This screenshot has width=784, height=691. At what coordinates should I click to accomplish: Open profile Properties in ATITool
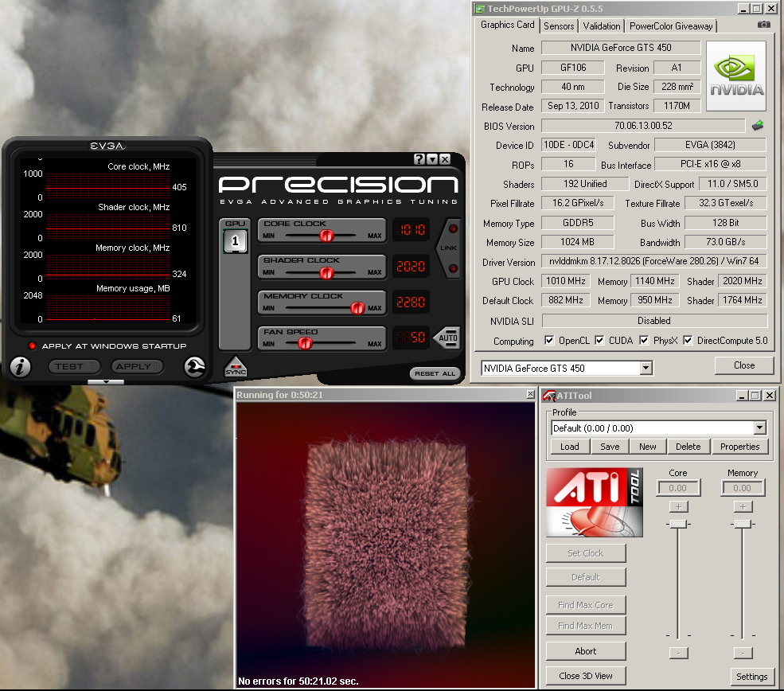[739, 447]
